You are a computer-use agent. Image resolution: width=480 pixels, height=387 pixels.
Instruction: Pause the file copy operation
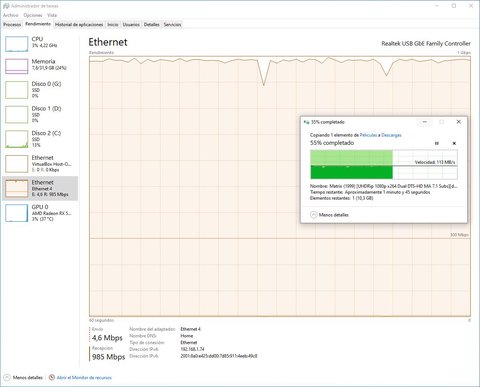tap(437, 143)
